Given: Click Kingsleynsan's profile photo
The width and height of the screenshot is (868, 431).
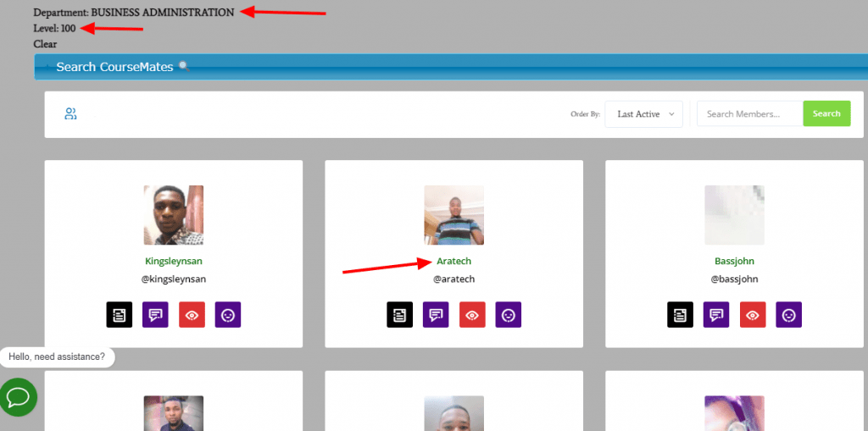Looking at the screenshot, I should point(173,215).
